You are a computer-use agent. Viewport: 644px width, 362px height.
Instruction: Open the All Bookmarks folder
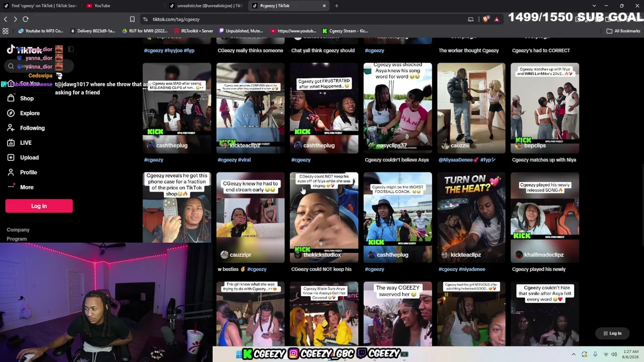click(x=623, y=31)
